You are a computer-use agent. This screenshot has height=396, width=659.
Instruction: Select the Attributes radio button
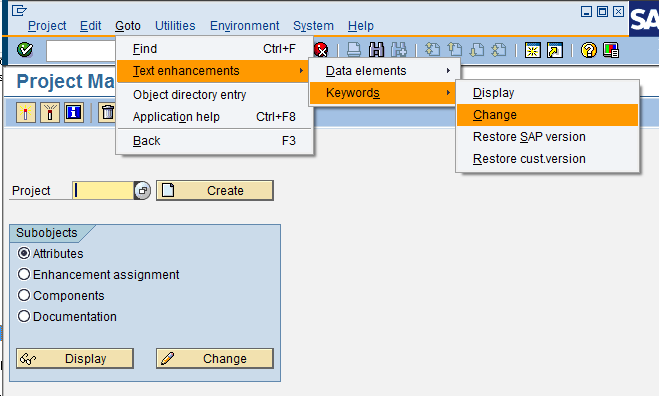coord(24,253)
